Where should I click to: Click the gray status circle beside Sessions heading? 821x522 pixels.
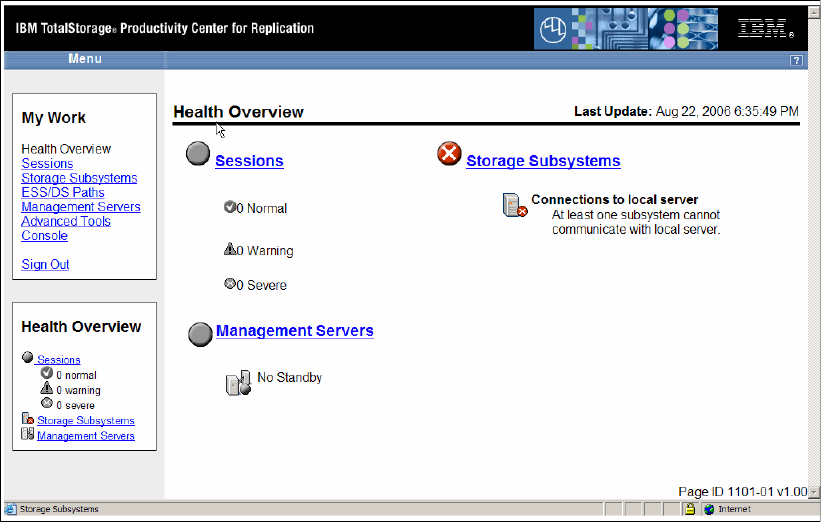pos(198,154)
